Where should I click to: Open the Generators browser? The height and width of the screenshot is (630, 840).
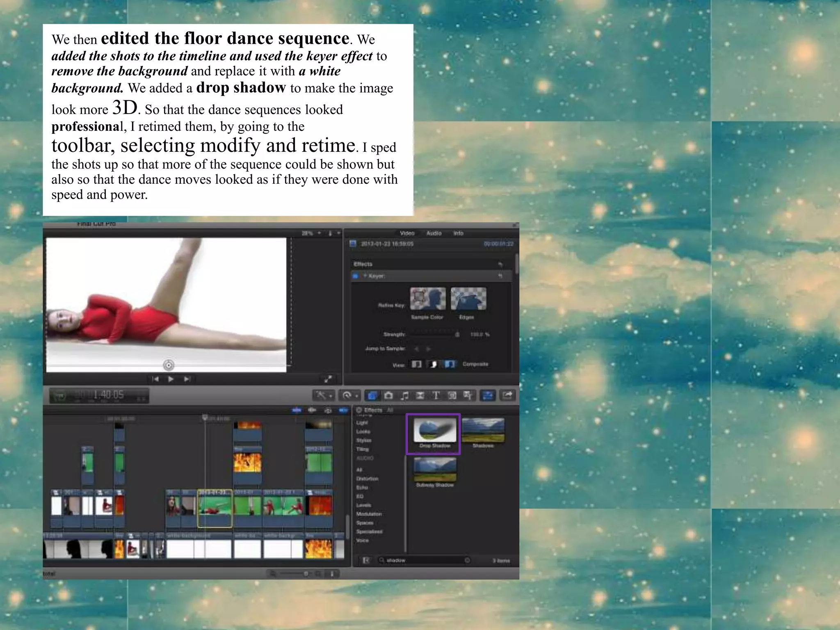click(452, 395)
